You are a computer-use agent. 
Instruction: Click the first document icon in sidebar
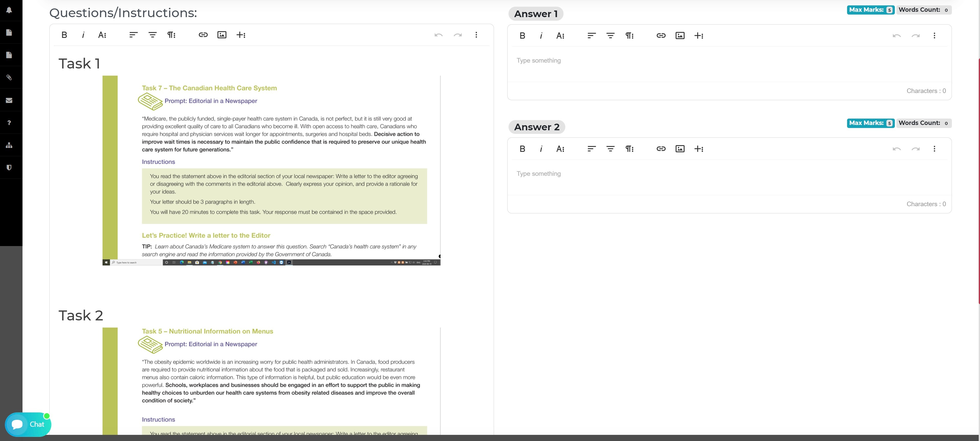tap(9, 32)
